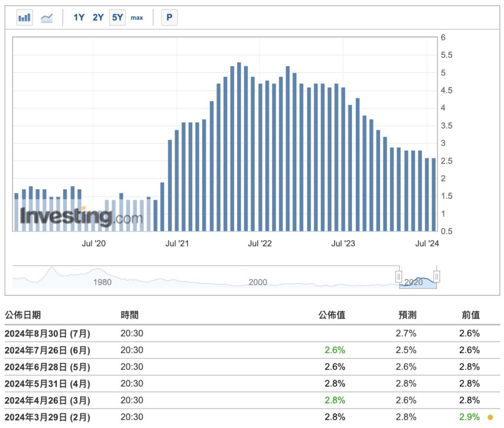The width and height of the screenshot is (504, 428).
Task: Switch to the line chart view icon
Action: tap(47, 18)
